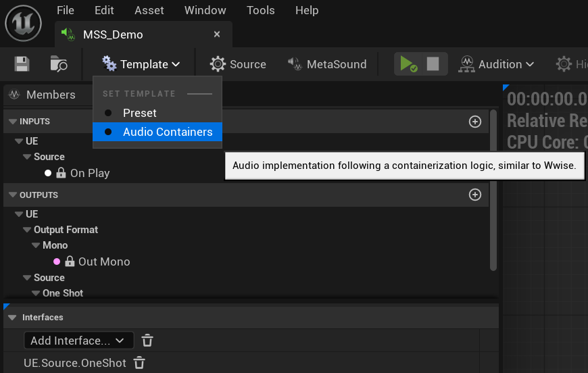Open Source settings gear button
588x373 pixels.
click(x=238, y=64)
